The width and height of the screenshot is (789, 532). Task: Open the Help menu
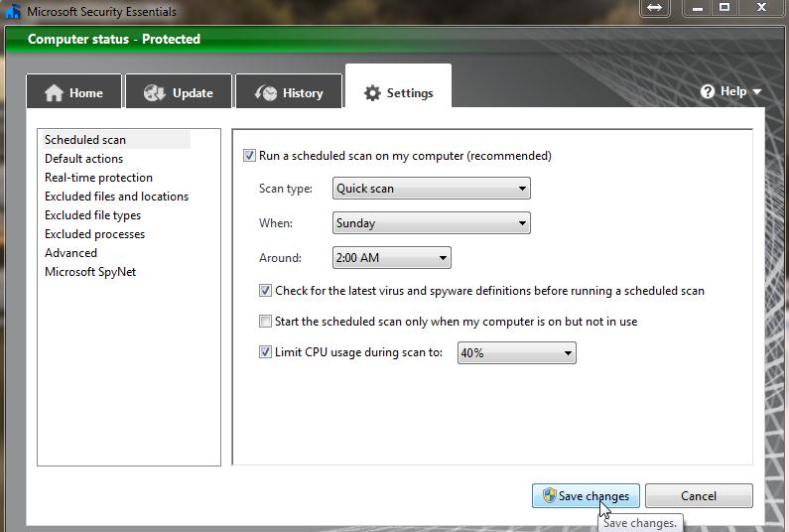pos(731,91)
